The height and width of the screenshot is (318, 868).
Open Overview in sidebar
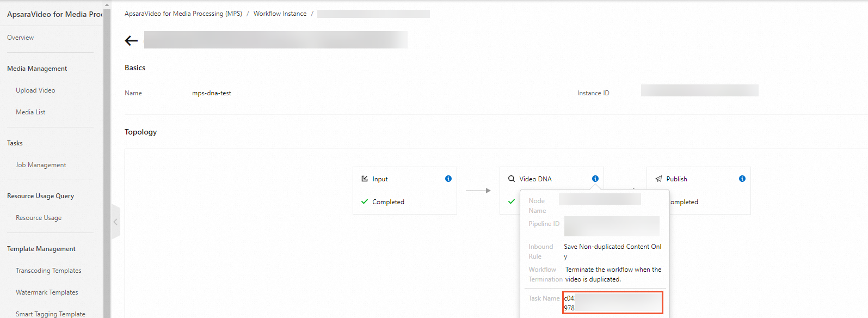click(20, 38)
